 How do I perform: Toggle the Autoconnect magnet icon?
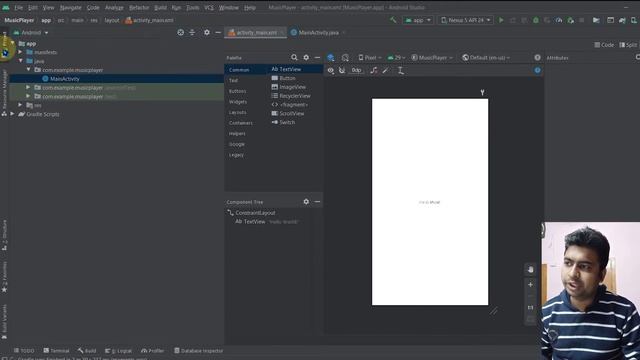coord(342,70)
